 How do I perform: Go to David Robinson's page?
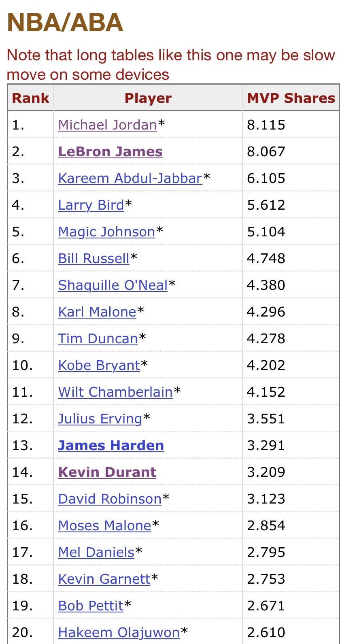(x=110, y=499)
